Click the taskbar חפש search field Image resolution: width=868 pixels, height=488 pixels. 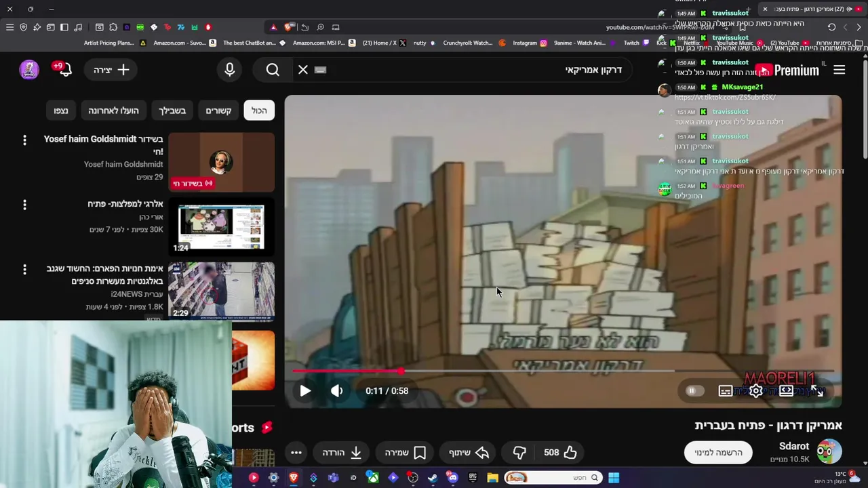553,478
